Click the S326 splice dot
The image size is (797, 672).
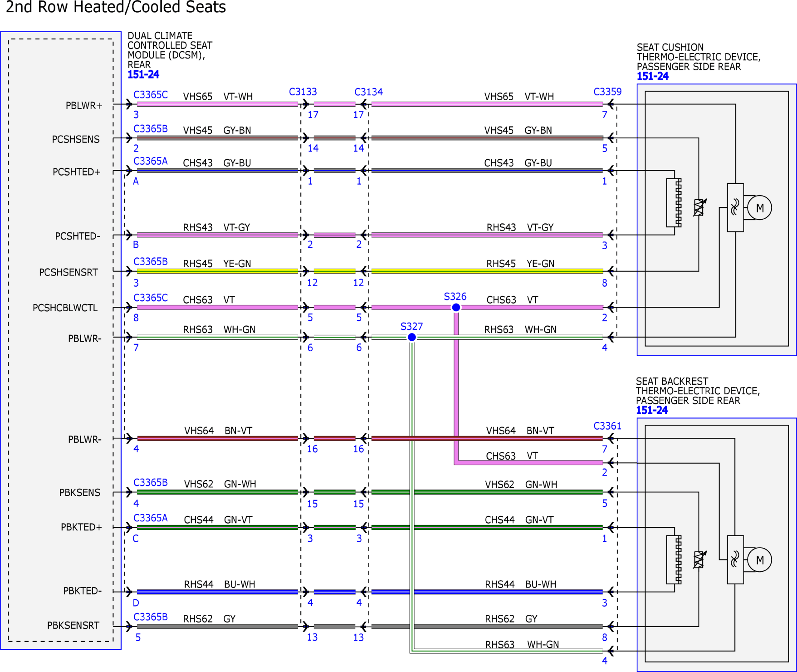pos(456,308)
